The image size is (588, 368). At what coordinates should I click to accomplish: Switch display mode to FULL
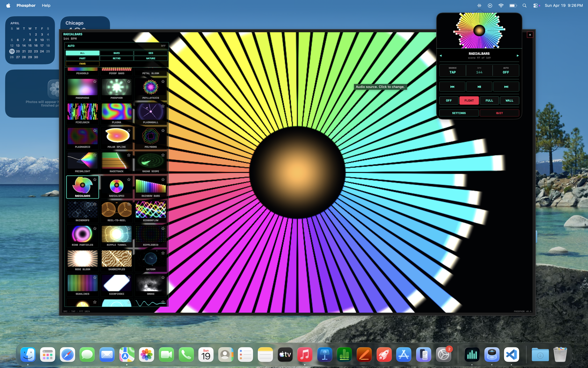pos(489,101)
